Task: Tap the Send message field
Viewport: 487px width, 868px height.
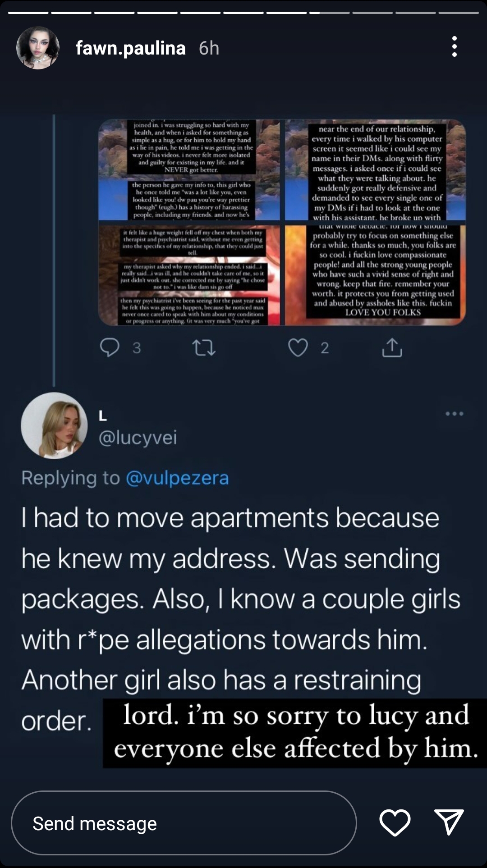Action: [x=184, y=823]
